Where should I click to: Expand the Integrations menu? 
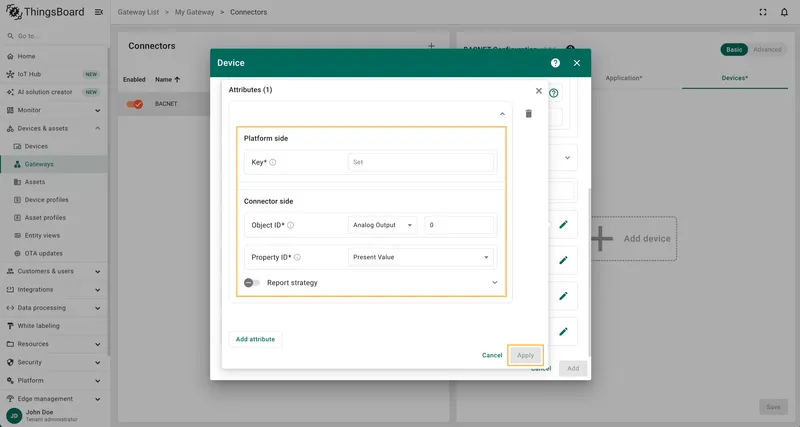click(x=97, y=290)
